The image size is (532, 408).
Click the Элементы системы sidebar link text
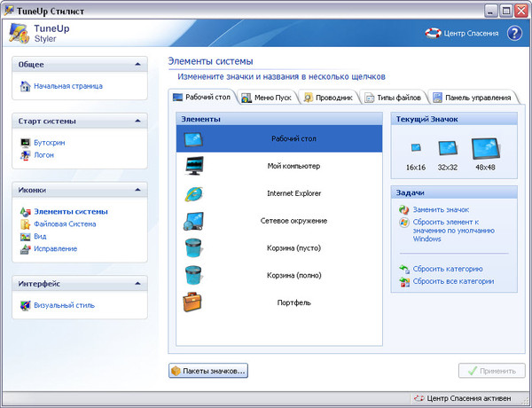pyautogui.click(x=71, y=212)
